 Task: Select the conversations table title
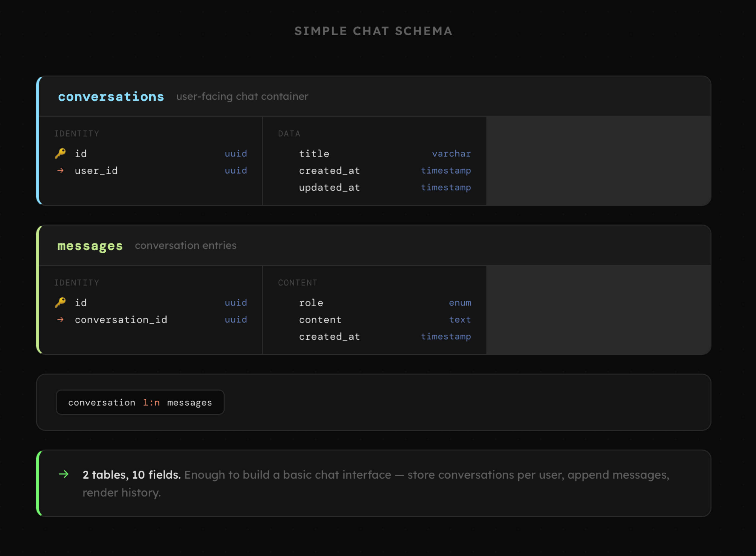click(111, 97)
